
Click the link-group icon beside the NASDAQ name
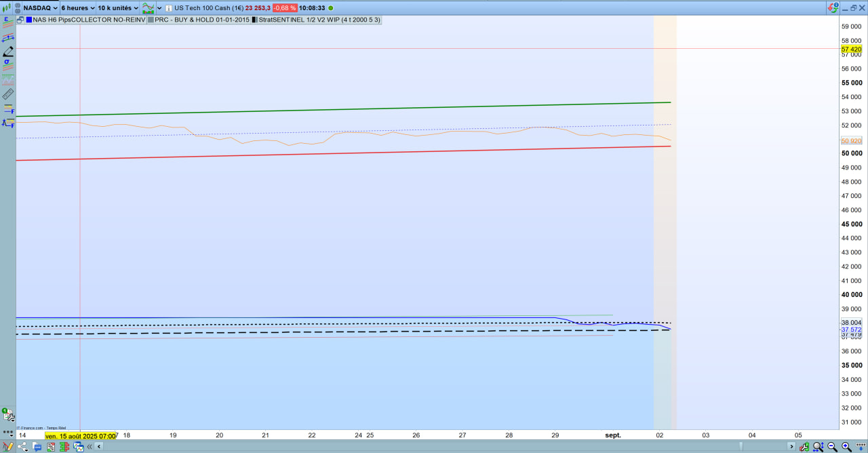tap(18, 8)
